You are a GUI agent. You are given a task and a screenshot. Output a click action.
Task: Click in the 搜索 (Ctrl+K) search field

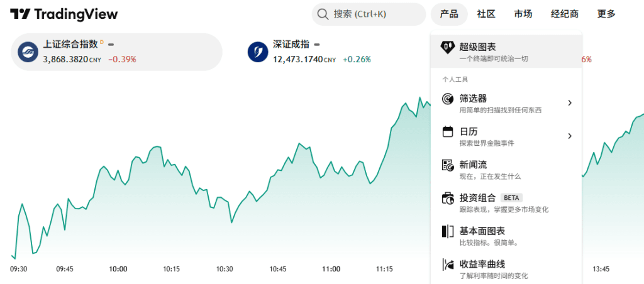pyautogui.click(x=369, y=14)
